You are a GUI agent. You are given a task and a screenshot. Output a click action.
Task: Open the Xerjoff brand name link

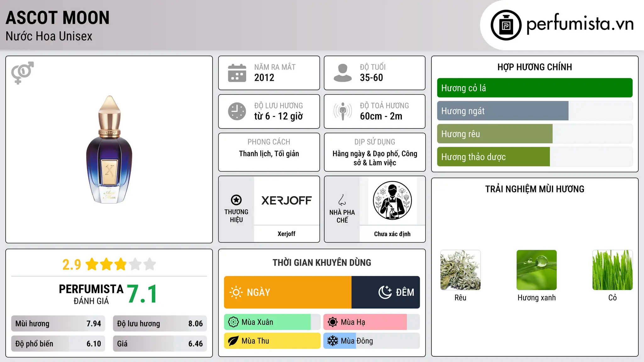(x=286, y=234)
